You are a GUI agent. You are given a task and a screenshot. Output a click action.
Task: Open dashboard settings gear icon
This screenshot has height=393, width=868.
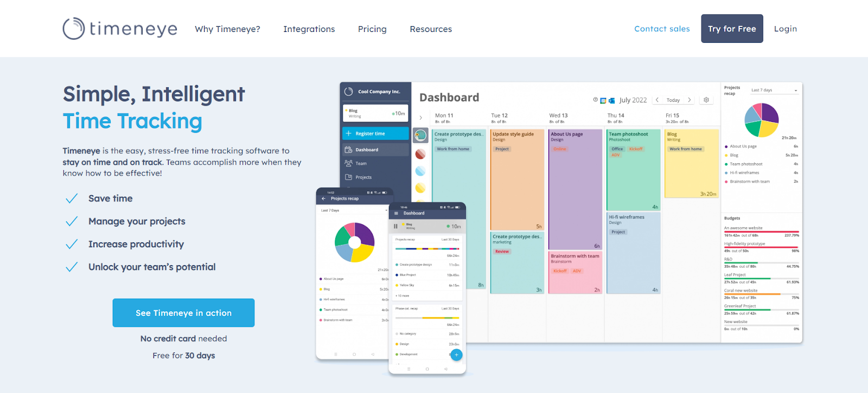(x=706, y=100)
